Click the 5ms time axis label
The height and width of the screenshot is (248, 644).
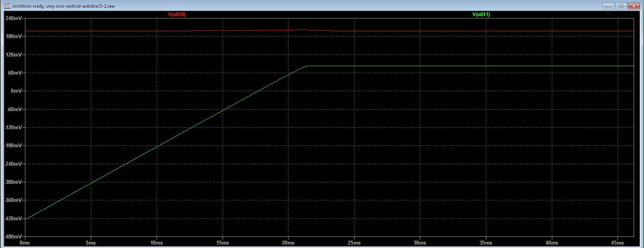91,243
